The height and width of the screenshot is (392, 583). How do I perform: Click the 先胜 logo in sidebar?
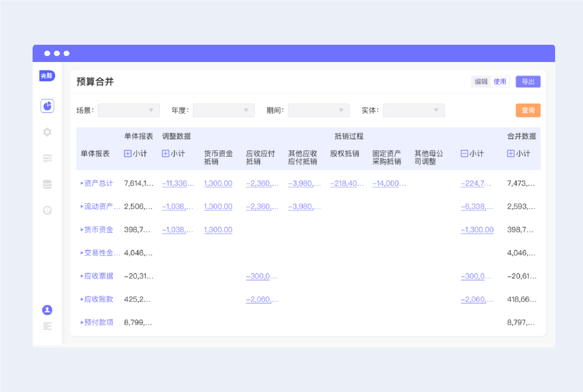point(47,76)
